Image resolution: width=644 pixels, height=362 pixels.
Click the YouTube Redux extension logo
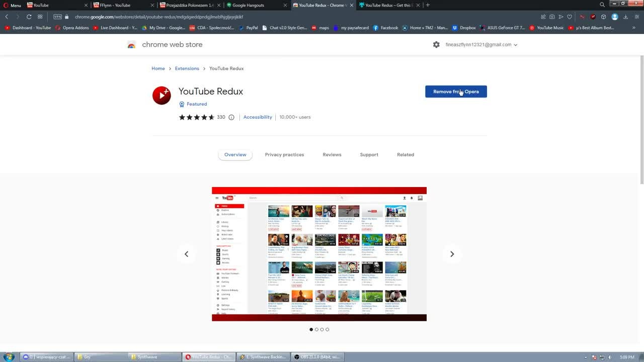coord(162,95)
